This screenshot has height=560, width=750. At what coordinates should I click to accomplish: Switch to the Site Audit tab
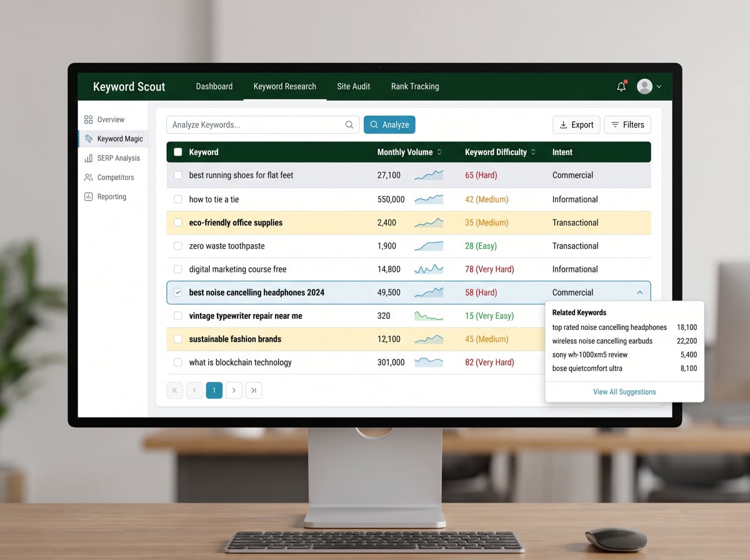(354, 86)
